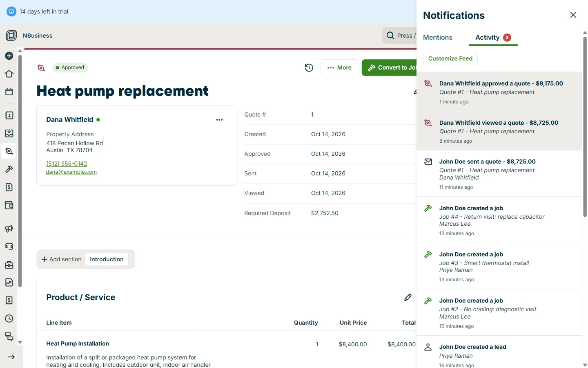The height and width of the screenshot is (368, 588).
Task: Open Payments wallet icon in sidebar
Action: (x=9, y=205)
